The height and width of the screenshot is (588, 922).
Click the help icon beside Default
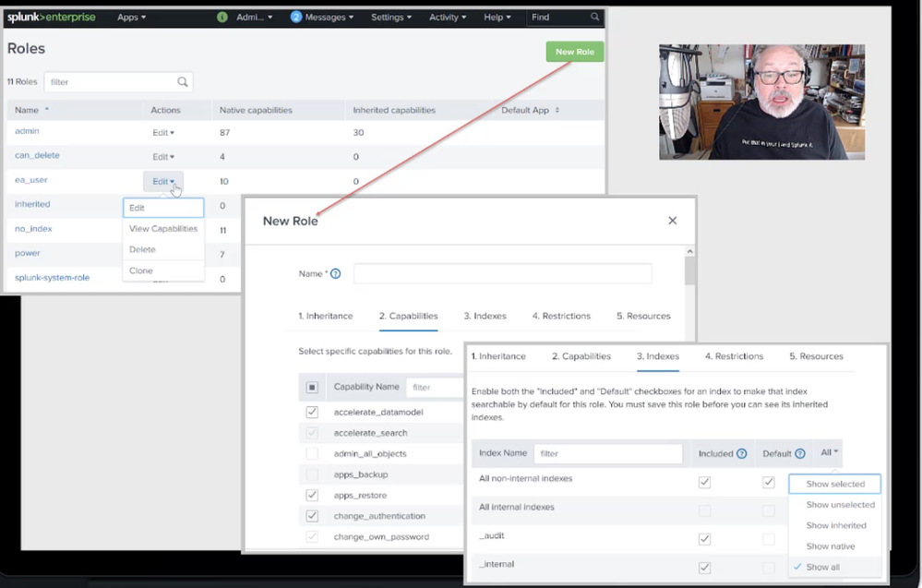[x=800, y=453]
